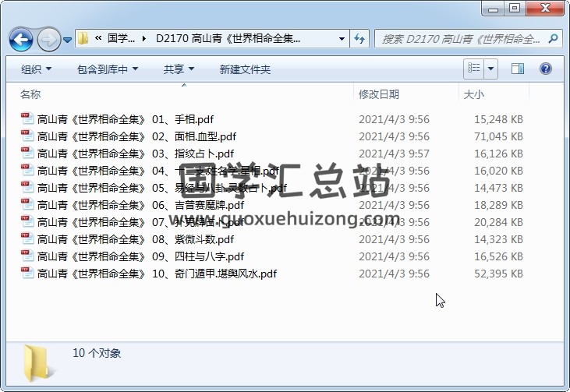Select file name 06、吉普赛魔牌.pdf

point(140,205)
